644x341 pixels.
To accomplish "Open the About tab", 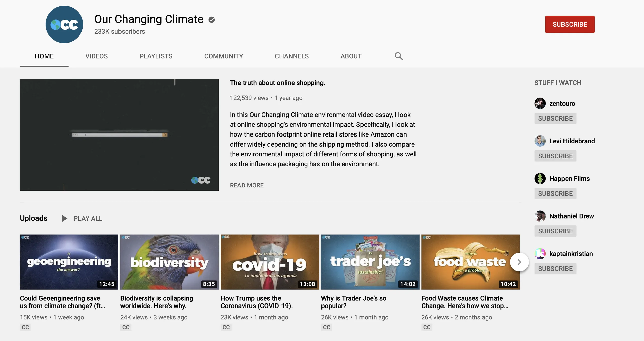I will pos(351,56).
